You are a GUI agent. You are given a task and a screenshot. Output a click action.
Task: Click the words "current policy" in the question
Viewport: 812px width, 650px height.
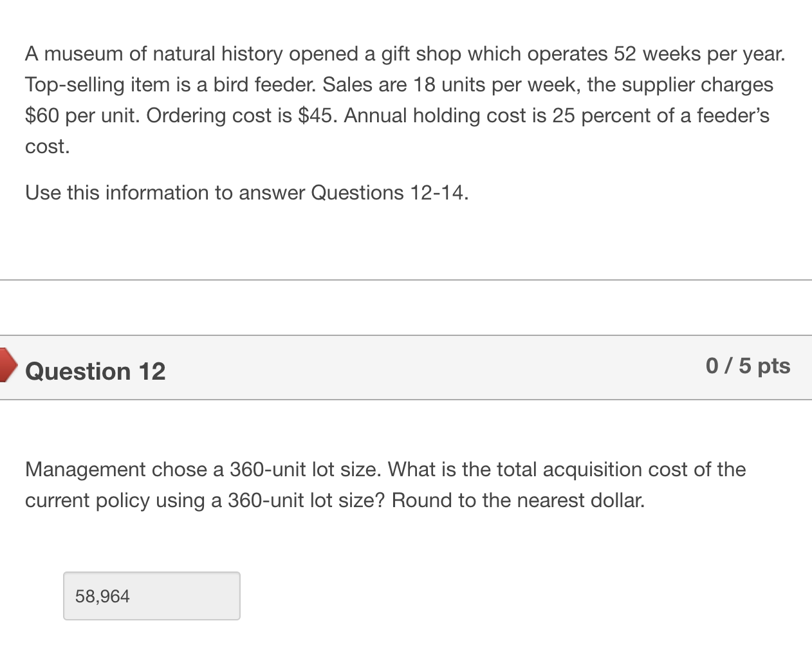pyautogui.click(x=88, y=500)
